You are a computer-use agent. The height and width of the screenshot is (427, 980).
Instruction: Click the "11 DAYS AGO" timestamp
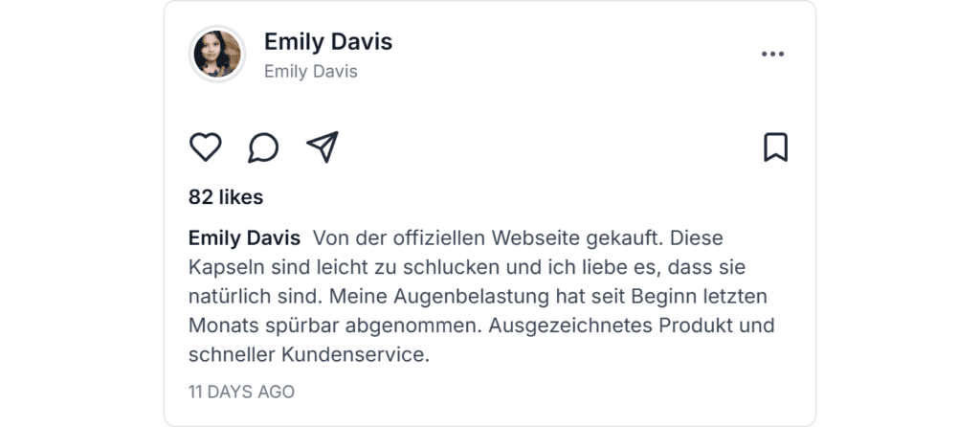coord(241,392)
